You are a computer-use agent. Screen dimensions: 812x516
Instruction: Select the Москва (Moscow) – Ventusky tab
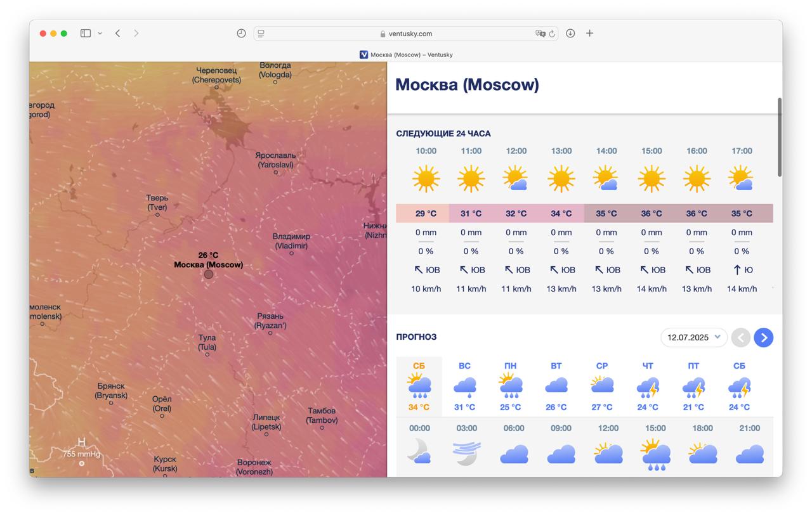point(406,55)
